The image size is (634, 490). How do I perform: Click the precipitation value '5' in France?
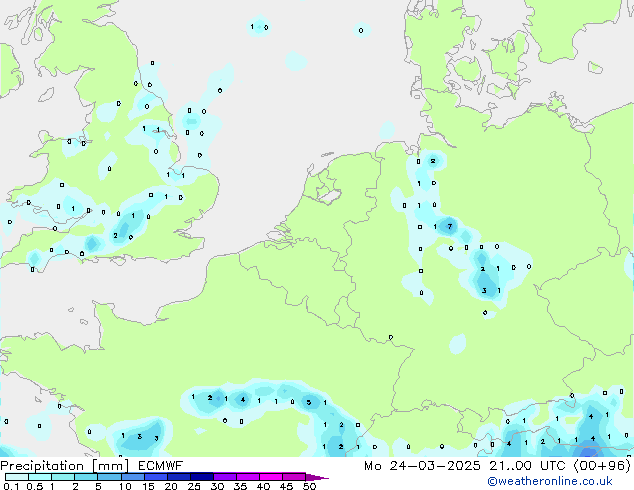309,402
